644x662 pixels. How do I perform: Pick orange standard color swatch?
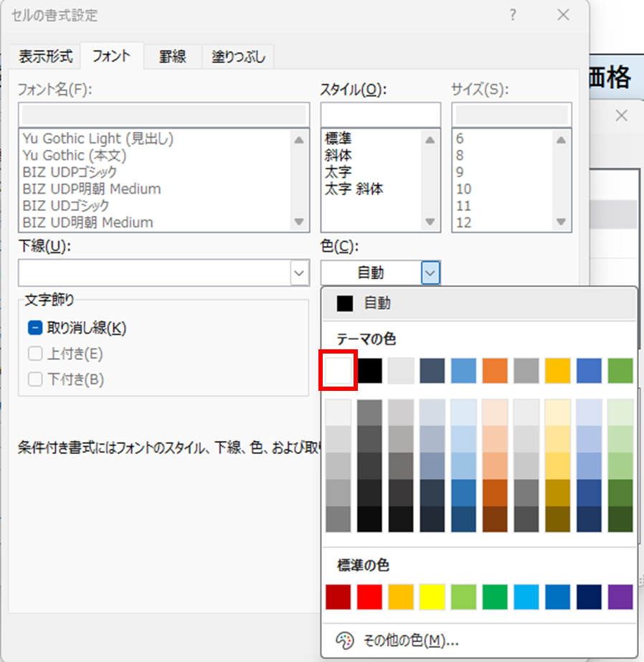401,597
